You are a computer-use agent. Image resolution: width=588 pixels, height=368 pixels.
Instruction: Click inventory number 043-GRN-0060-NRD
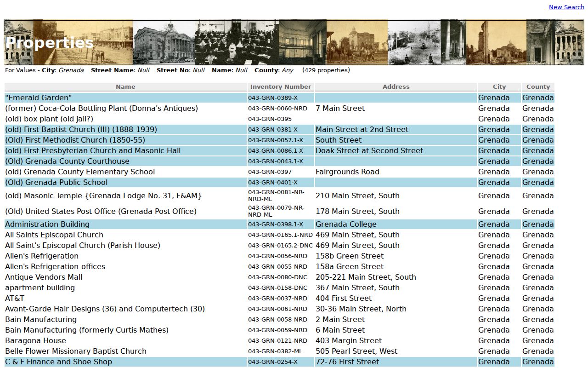(277, 108)
